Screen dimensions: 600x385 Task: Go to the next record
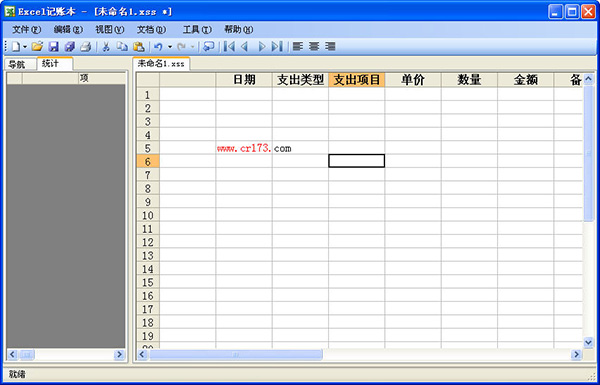tap(262, 47)
